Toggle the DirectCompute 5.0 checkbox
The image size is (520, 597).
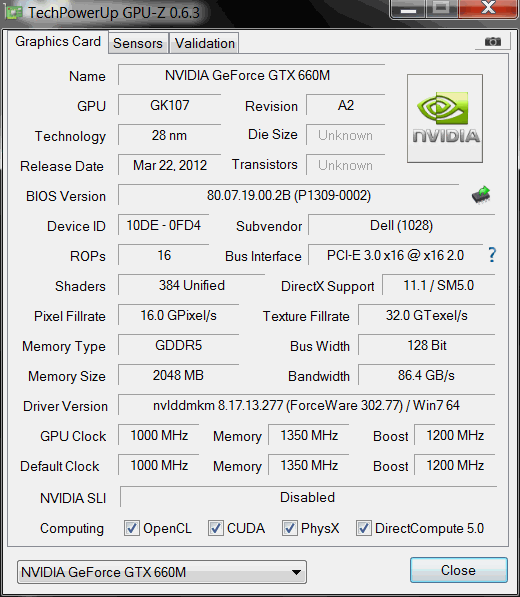click(364, 528)
